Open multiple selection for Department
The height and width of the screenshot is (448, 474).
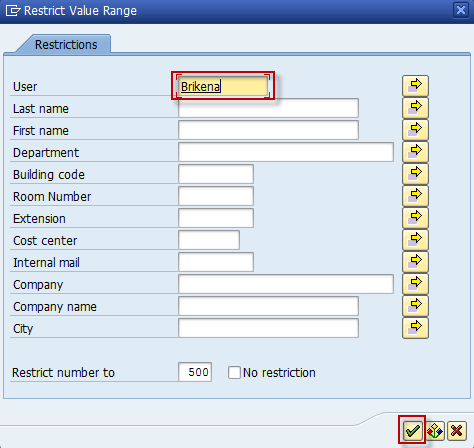(x=415, y=152)
